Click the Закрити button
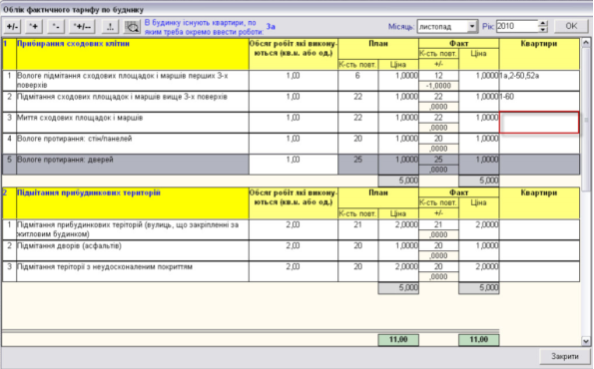Viewport: 594px width, 369px height. point(564,356)
